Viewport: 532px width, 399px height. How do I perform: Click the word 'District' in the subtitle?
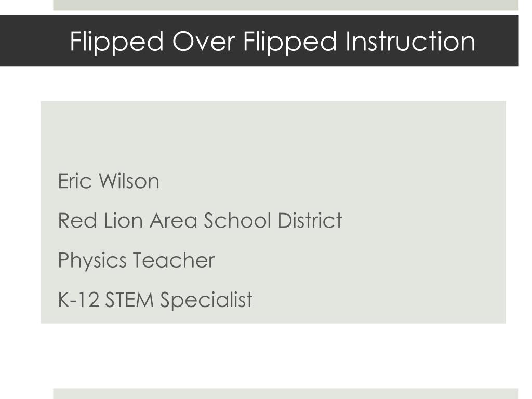(x=310, y=220)
